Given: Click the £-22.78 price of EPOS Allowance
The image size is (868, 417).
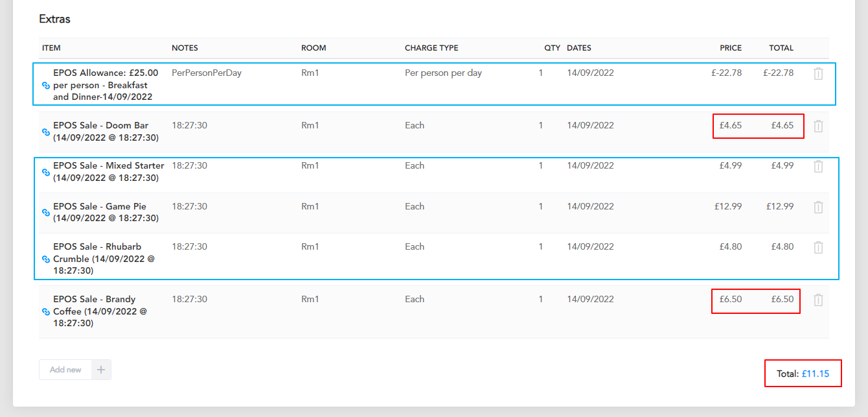Looking at the screenshot, I should click(x=726, y=73).
